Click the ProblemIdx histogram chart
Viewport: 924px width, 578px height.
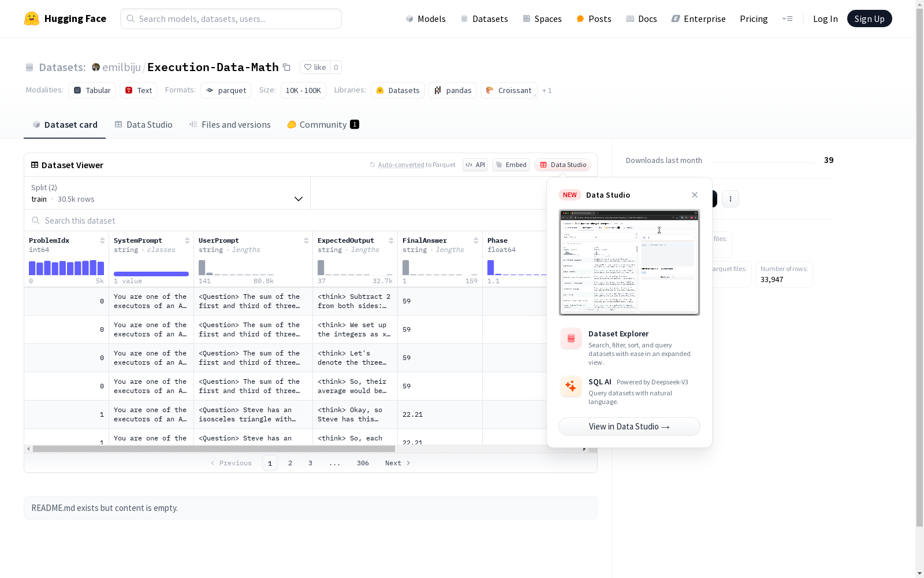point(66,268)
